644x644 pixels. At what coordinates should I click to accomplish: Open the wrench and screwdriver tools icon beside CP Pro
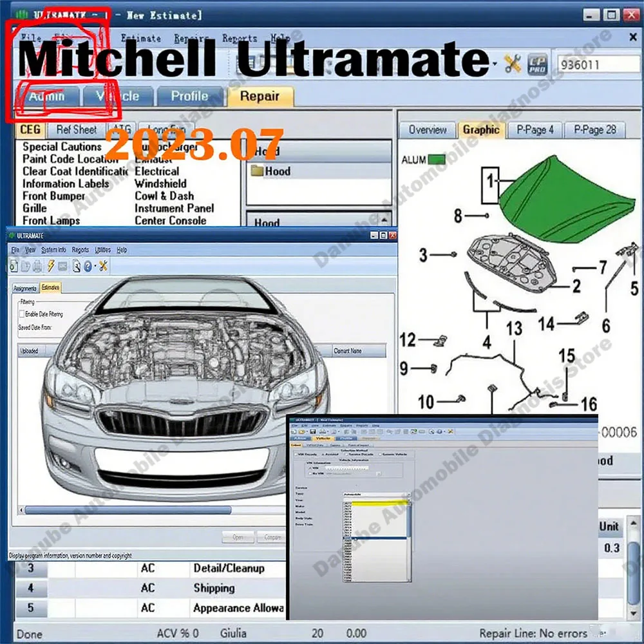(x=513, y=64)
